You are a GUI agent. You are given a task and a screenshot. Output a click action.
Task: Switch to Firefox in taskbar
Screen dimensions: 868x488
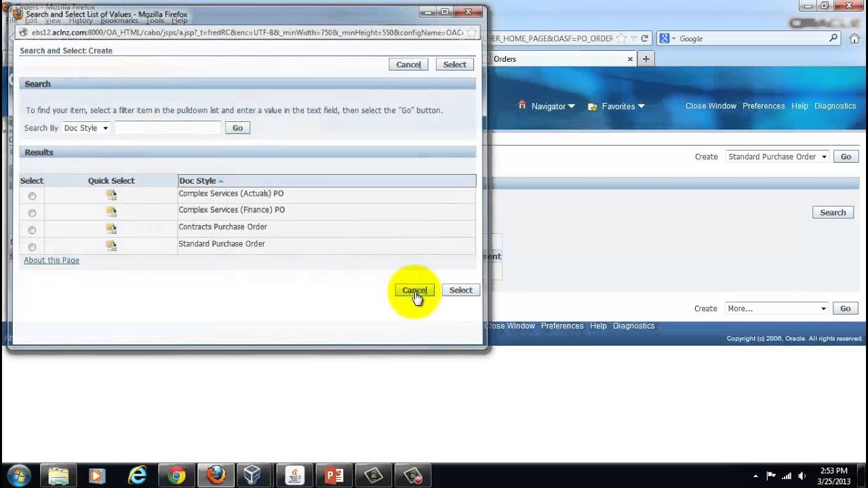tap(216, 476)
